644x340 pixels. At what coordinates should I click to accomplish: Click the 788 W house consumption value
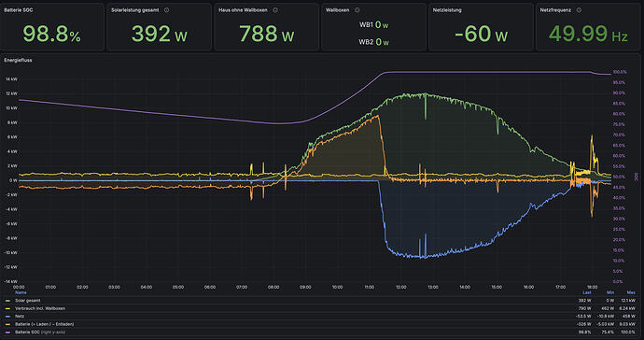(267, 34)
